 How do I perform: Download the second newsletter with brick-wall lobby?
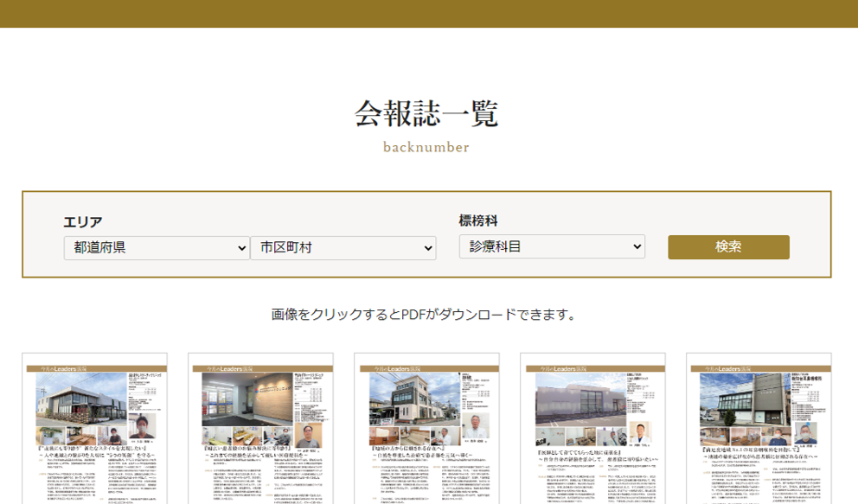pos(260,428)
